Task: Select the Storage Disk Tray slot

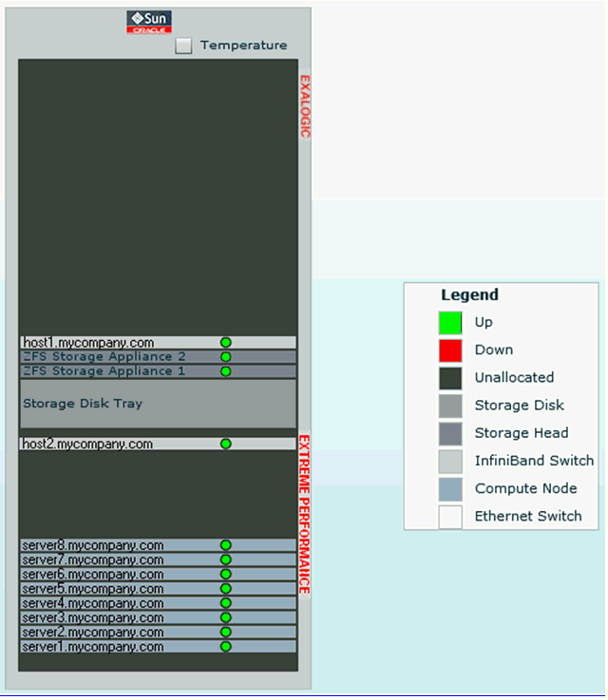Action: coord(158,404)
